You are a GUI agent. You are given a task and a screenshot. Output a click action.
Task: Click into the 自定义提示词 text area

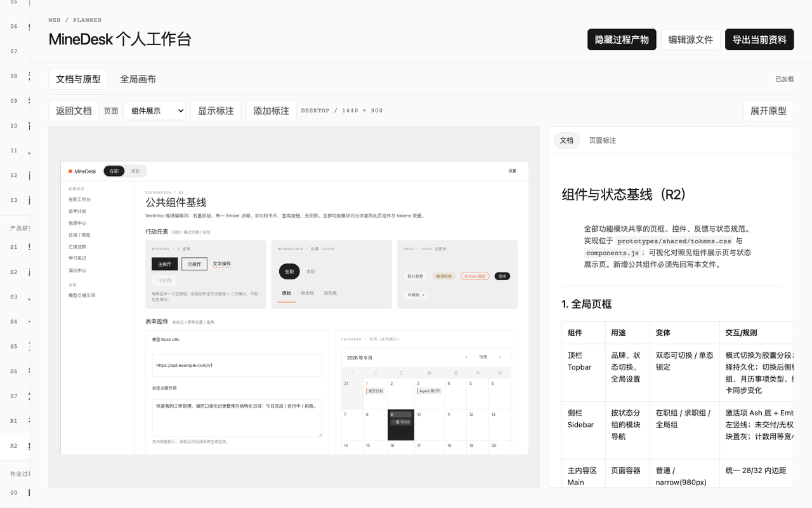[x=237, y=418]
